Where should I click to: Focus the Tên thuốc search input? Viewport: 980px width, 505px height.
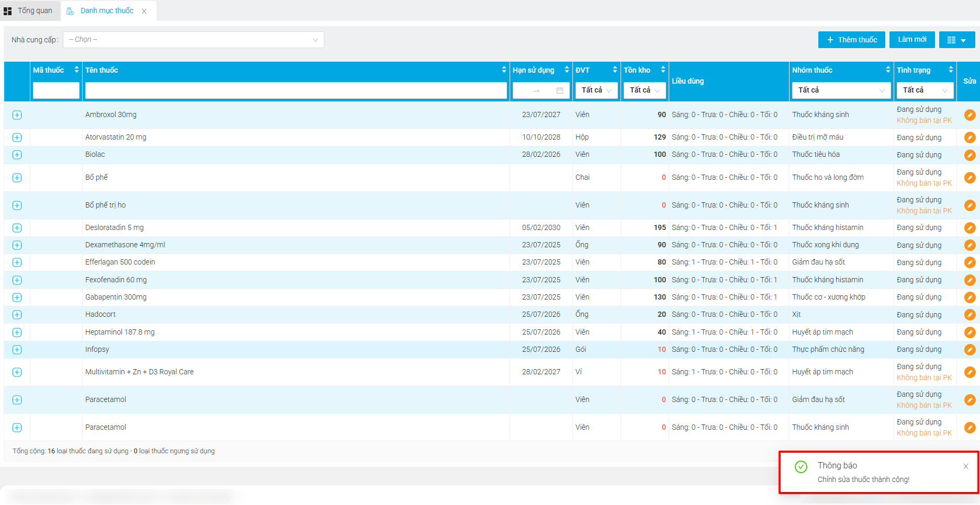[x=296, y=90]
